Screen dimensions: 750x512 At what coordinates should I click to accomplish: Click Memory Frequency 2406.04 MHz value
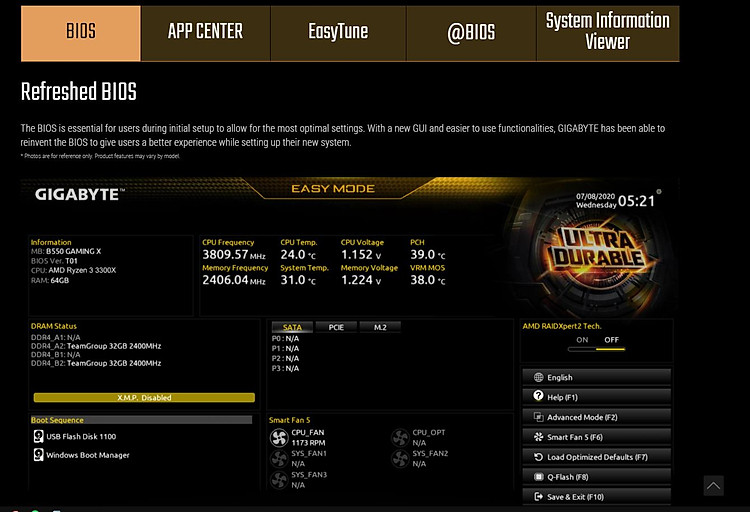(x=234, y=280)
